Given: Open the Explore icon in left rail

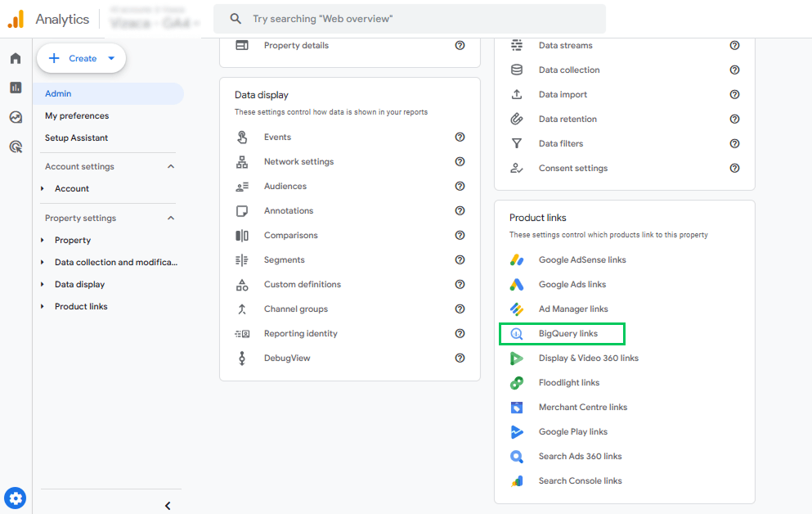Looking at the screenshot, I should [16, 117].
